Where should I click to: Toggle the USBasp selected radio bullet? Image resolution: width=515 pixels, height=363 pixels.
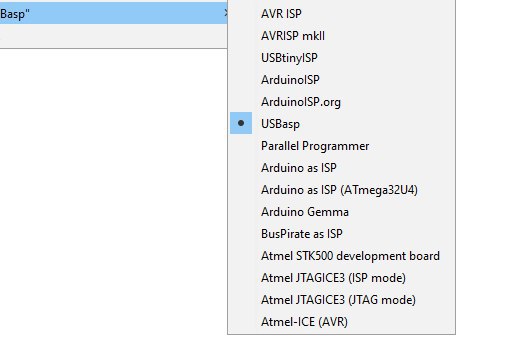(241, 123)
